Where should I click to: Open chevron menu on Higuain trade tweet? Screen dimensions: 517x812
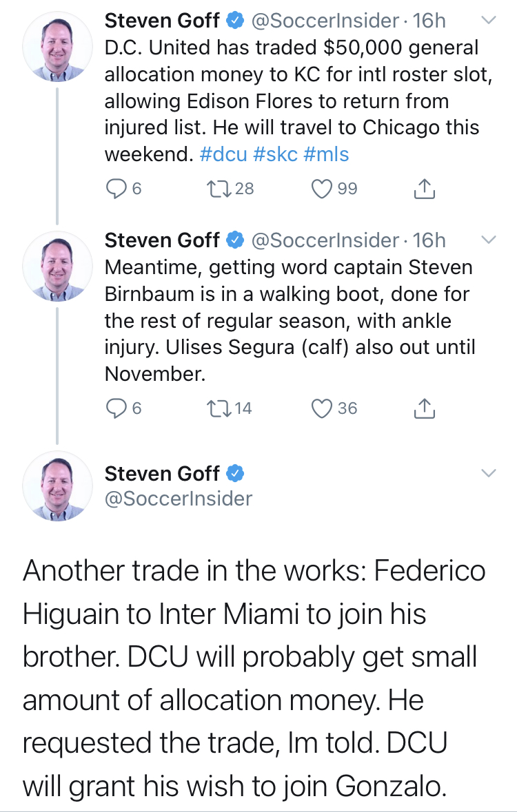487,474
